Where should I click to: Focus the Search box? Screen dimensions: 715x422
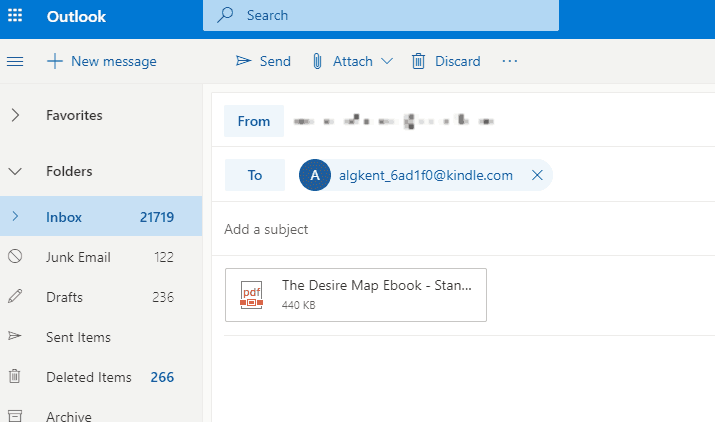click(381, 16)
